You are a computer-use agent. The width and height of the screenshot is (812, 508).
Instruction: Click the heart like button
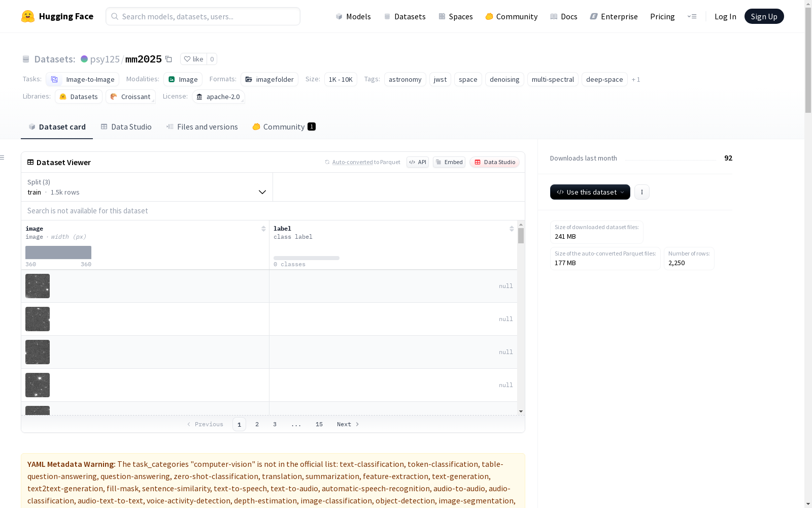click(x=193, y=59)
